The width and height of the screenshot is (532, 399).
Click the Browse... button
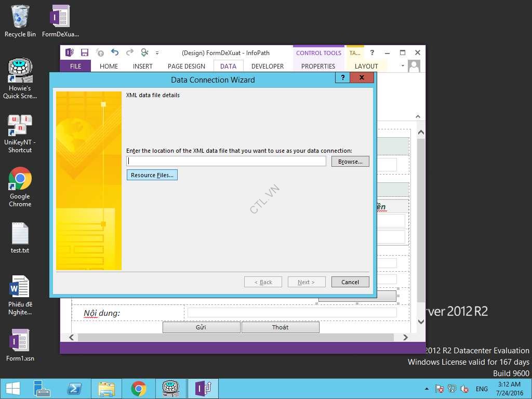click(350, 162)
